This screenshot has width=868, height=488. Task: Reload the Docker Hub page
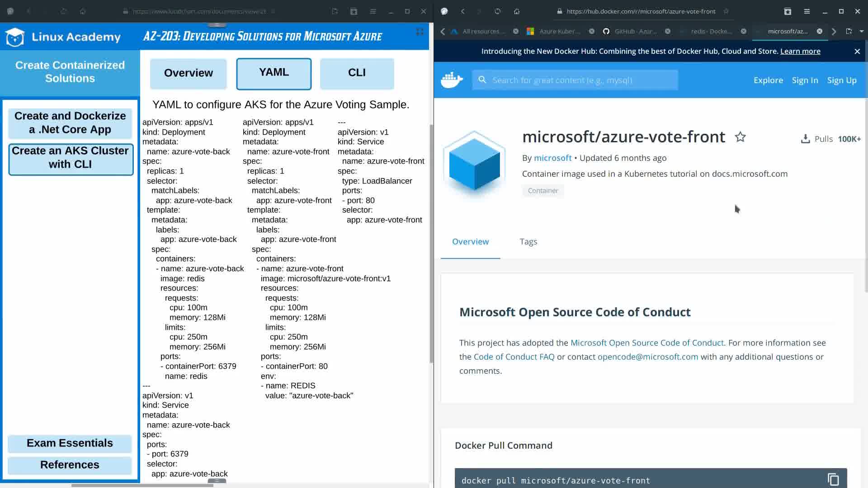tap(497, 11)
